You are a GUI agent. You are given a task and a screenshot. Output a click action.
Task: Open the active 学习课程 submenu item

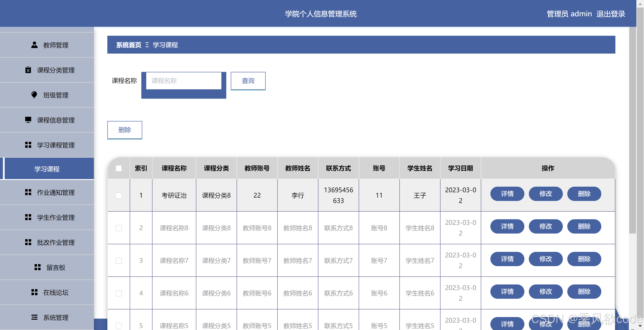point(47,169)
